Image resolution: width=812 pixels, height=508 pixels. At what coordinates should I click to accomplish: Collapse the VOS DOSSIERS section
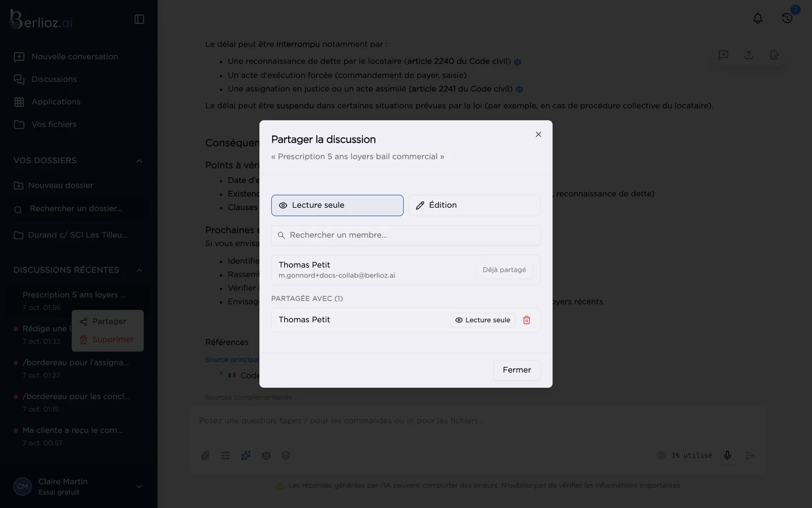pyautogui.click(x=139, y=161)
